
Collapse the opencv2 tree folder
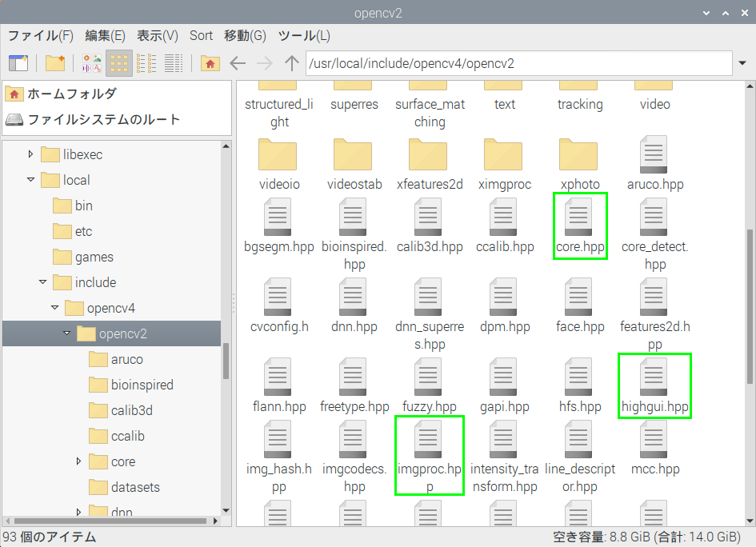click(66, 333)
